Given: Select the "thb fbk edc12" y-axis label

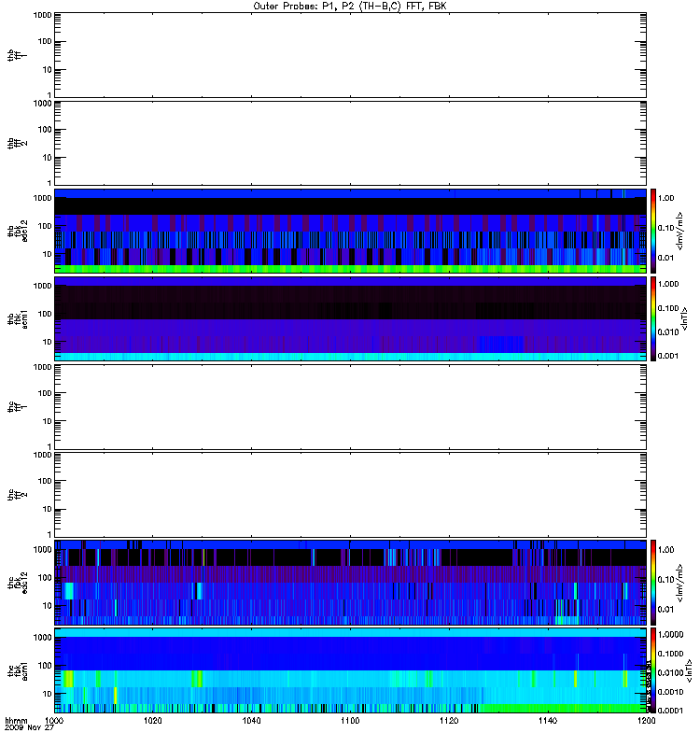Looking at the screenshot, I should (x=18, y=231).
